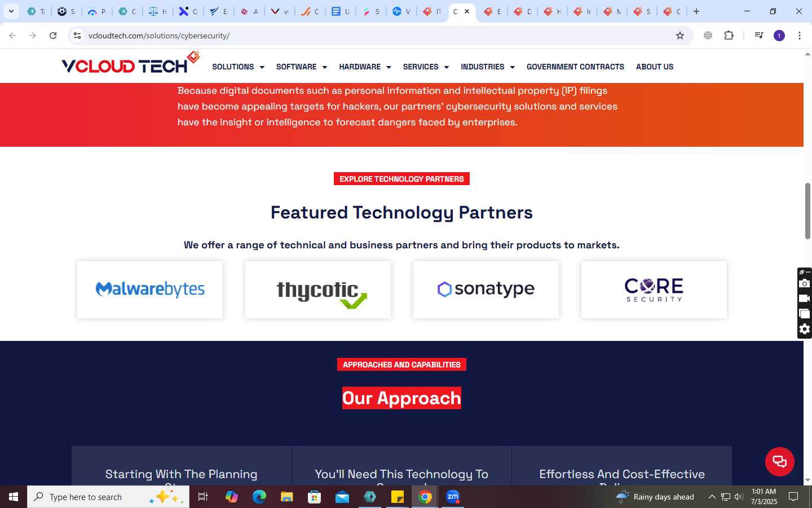Open the Mail app from the taskbar

pyautogui.click(x=342, y=497)
